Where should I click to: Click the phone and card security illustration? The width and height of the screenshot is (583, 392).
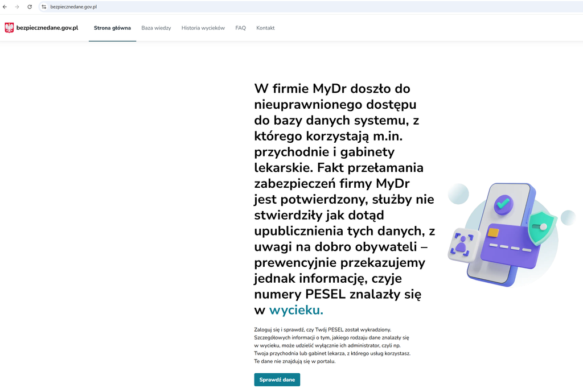point(512,235)
